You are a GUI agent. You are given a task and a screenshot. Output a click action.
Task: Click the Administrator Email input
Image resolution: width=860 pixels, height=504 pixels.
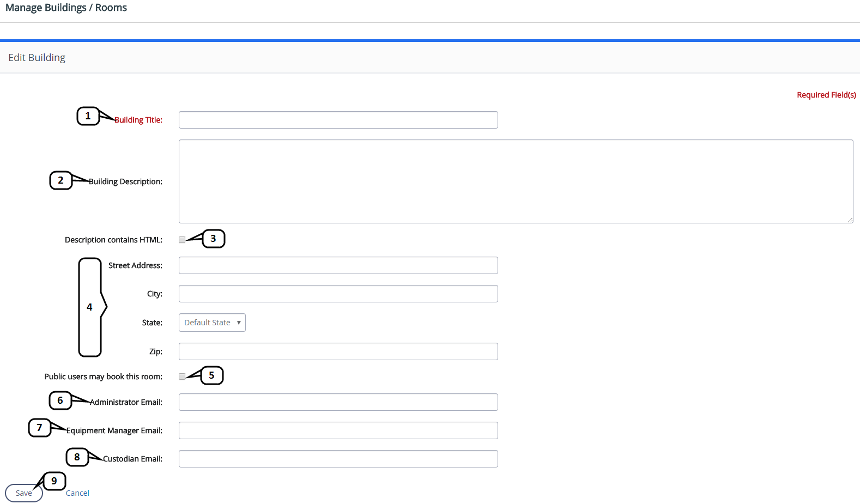coord(338,402)
